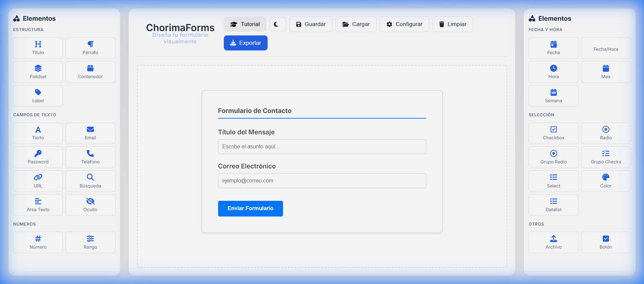Select the Título del Mensaje label
644x284 pixels.
[x=246, y=132]
